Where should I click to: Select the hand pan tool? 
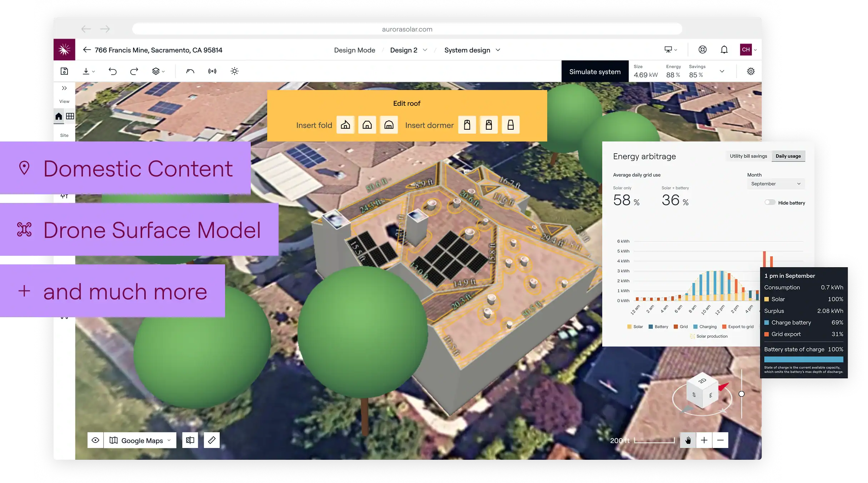tap(688, 440)
